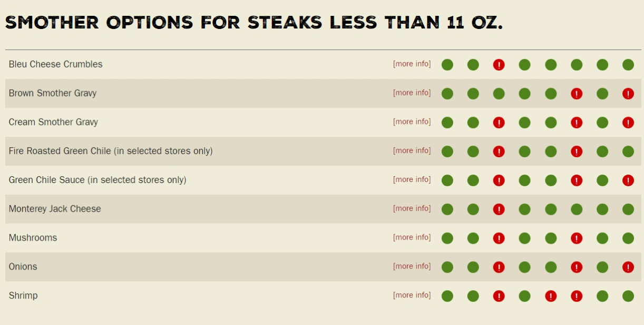This screenshot has height=325, width=644.
Task: Open more info for Brown Smother Gravy
Action: point(412,93)
